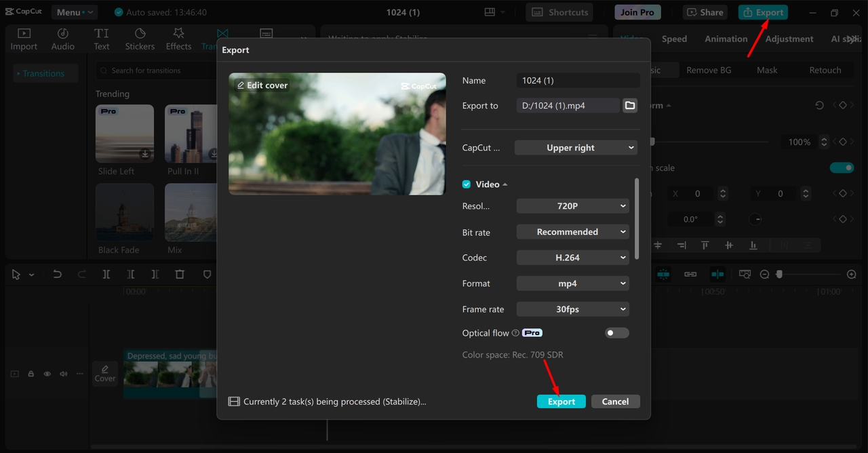Click Edit cover on the preview
Viewport: 868px width, 453px height.
click(262, 85)
